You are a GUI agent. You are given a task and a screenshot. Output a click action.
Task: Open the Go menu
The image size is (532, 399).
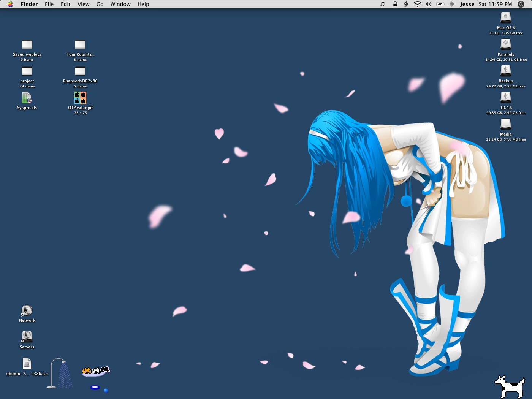tap(100, 4)
